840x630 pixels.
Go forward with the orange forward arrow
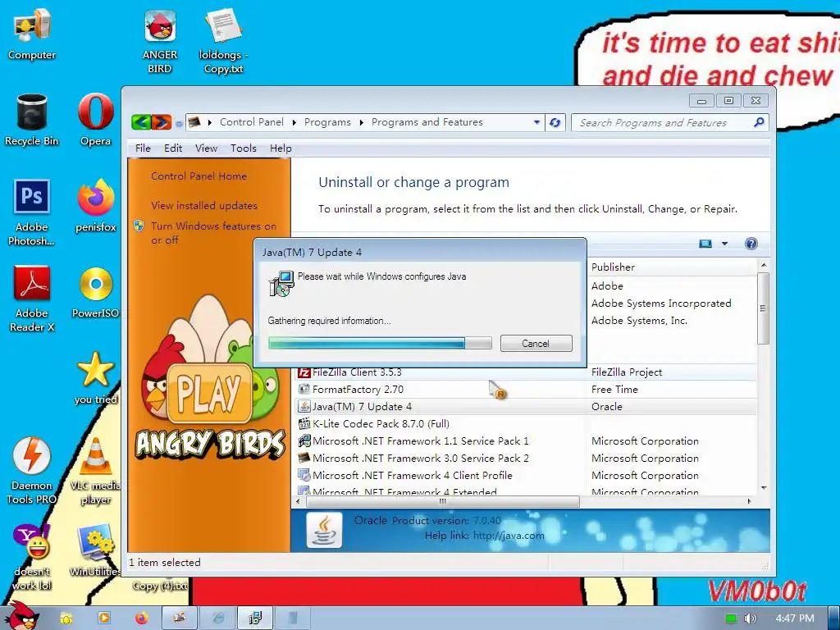pyautogui.click(x=162, y=123)
